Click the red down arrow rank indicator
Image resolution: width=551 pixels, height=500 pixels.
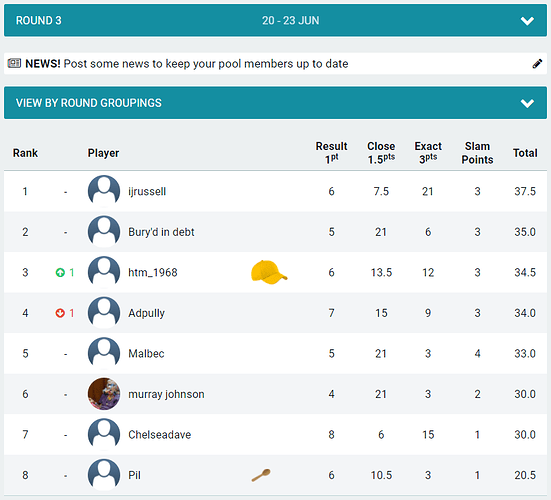[x=60, y=313]
